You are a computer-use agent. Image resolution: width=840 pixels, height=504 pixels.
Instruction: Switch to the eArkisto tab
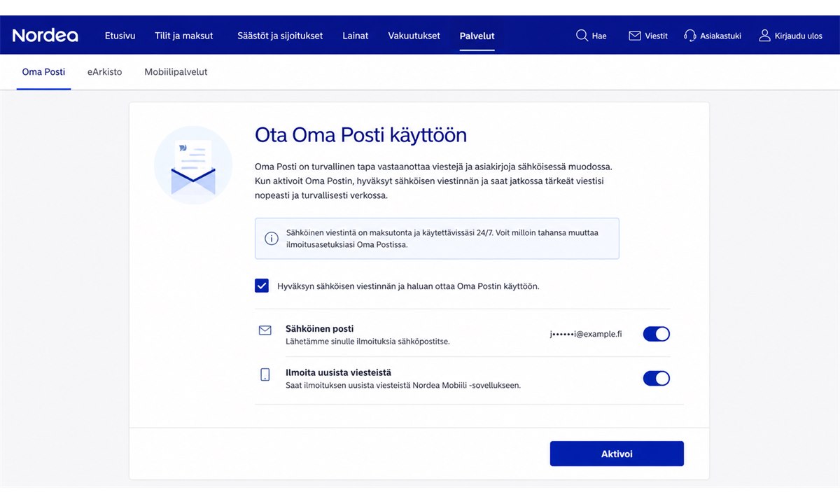104,72
